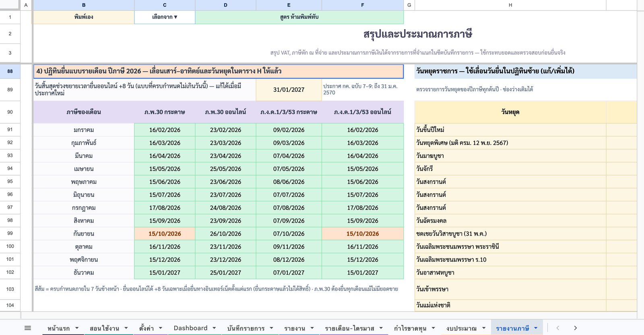
Task: Click the ภ.พ.30 ออนไลน์ column heading
Action: pyautogui.click(x=225, y=112)
